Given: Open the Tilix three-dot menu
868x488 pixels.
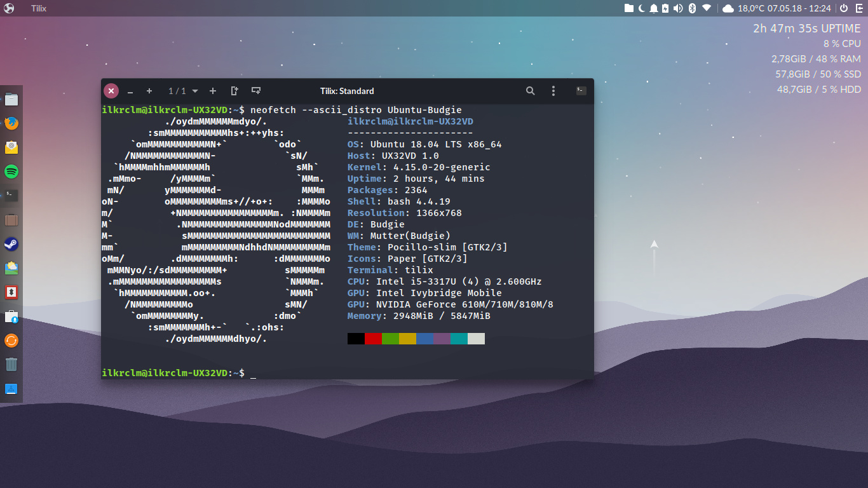Looking at the screenshot, I should (x=553, y=91).
